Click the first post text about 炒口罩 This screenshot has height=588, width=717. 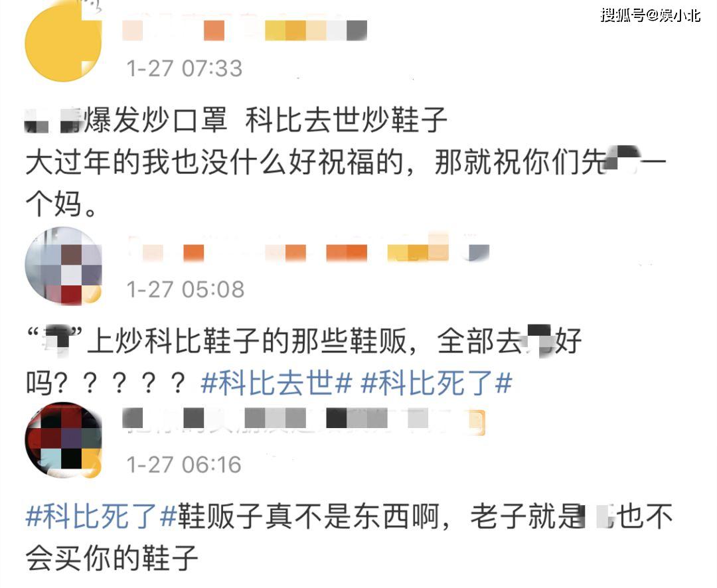tap(236, 121)
